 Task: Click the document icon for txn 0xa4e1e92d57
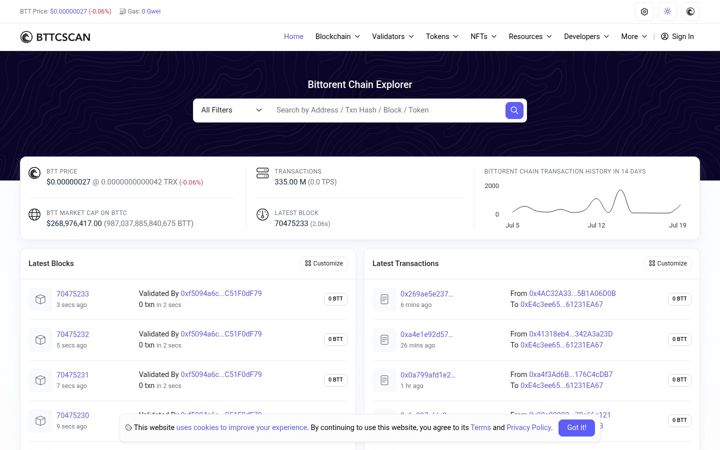(384, 340)
